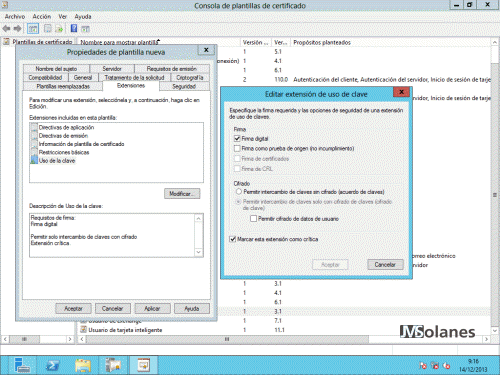Viewport: 500px width, 375px height.
Task: Open certification authority taskbar icon
Action: (x=113, y=366)
